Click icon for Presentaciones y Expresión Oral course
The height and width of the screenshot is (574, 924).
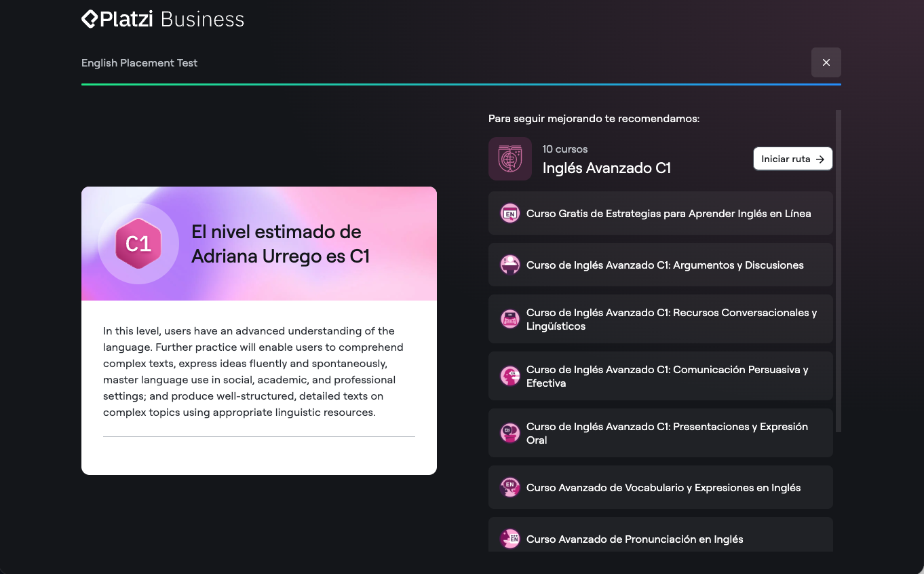click(x=509, y=434)
